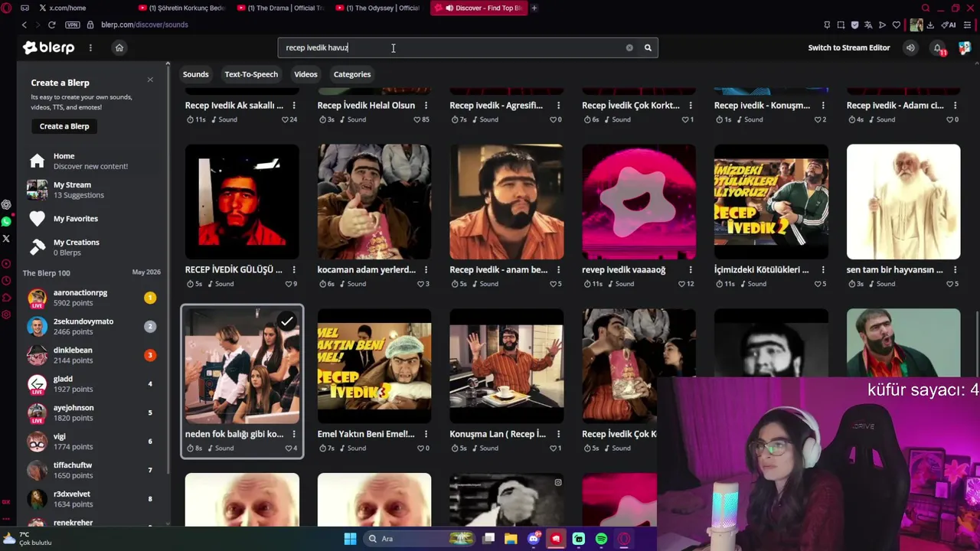Open options for revep ivedik vaaaaoğ
Viewport: 980px width, 551px height.
pyautogui.click(x=691, y=269)
